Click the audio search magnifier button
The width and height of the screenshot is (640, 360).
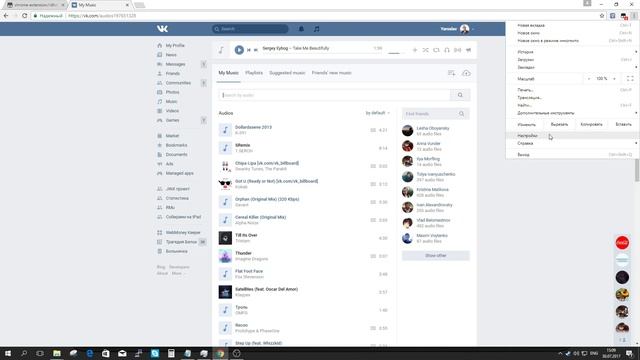tap(460, 95)
